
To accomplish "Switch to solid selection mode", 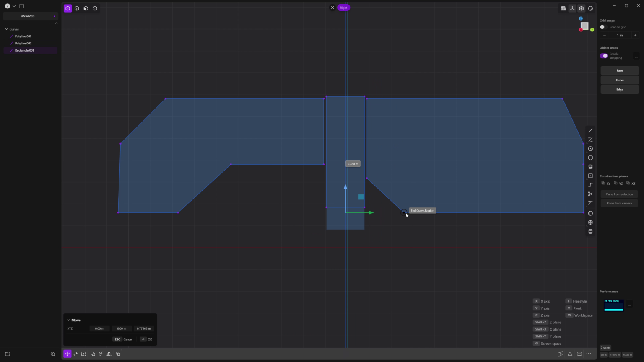I will click(x=95, y=8).
